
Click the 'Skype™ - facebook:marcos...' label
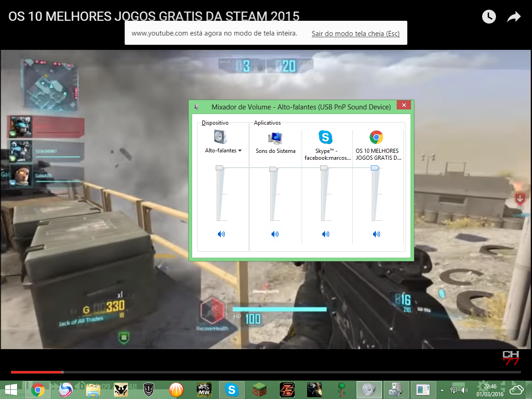point(327,154)
